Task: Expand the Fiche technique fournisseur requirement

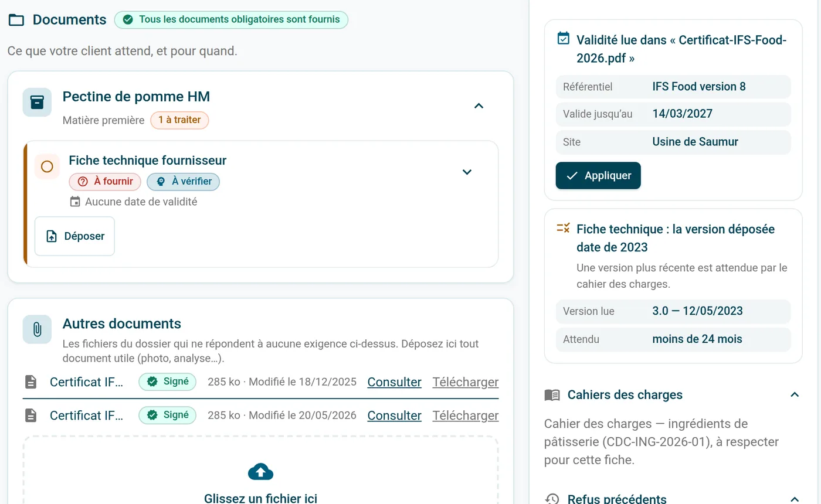Action: [x=467, y=172]
